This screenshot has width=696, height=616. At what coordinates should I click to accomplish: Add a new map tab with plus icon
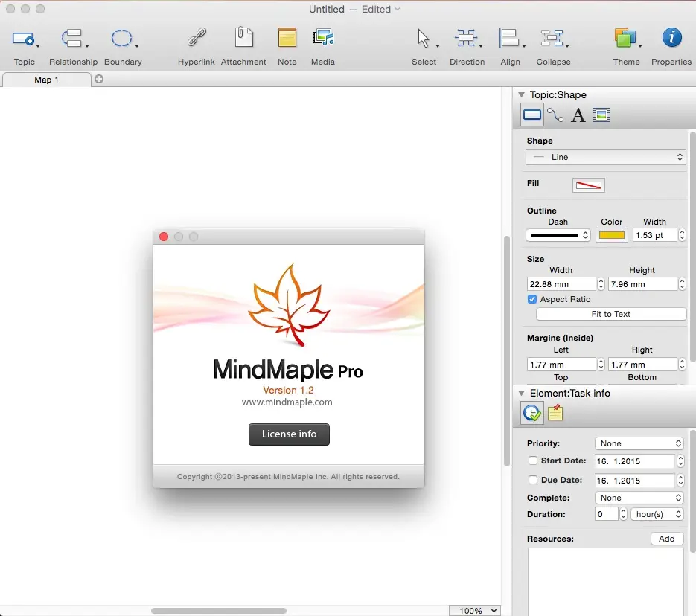[99, 79]
